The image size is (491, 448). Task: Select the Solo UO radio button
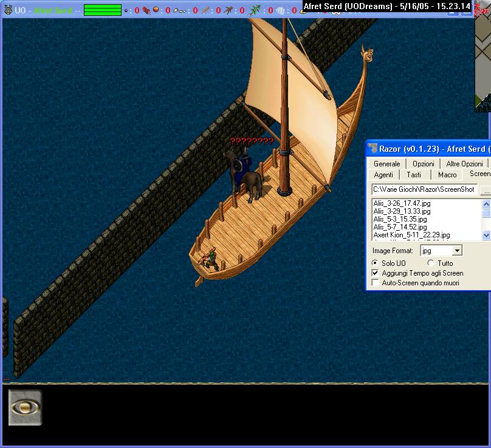coord(374,263)
